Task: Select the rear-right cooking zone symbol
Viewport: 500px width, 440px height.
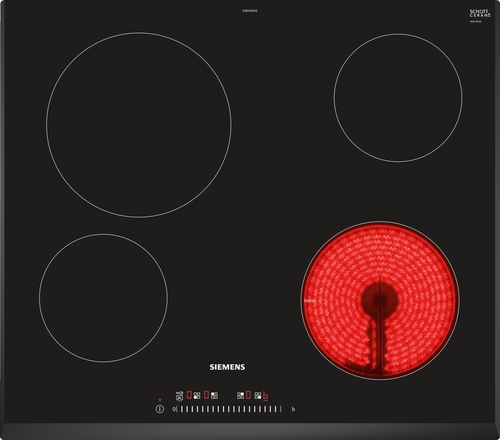Action: coord(240,395)
